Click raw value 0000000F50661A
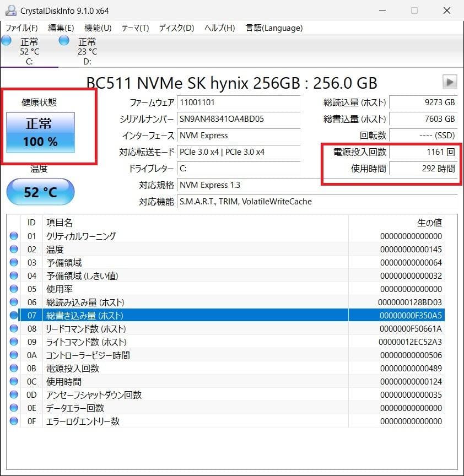This screenshot has width=464, height=476. 411,328
